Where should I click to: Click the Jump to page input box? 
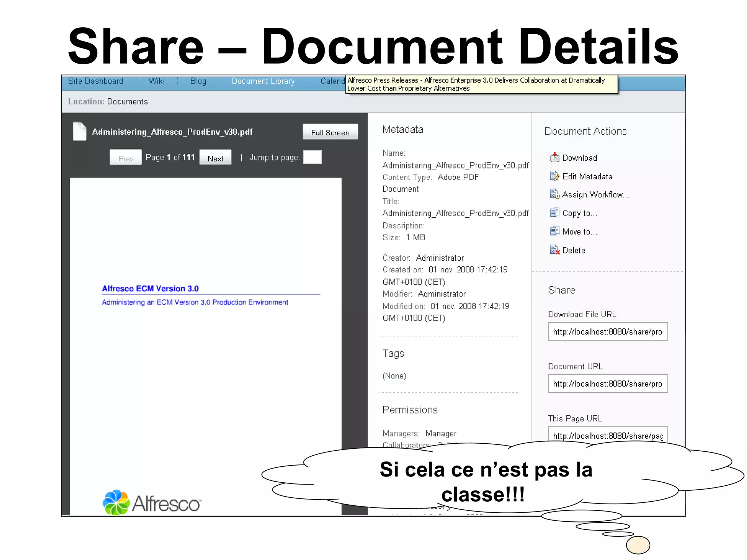(x=313, y=157)
